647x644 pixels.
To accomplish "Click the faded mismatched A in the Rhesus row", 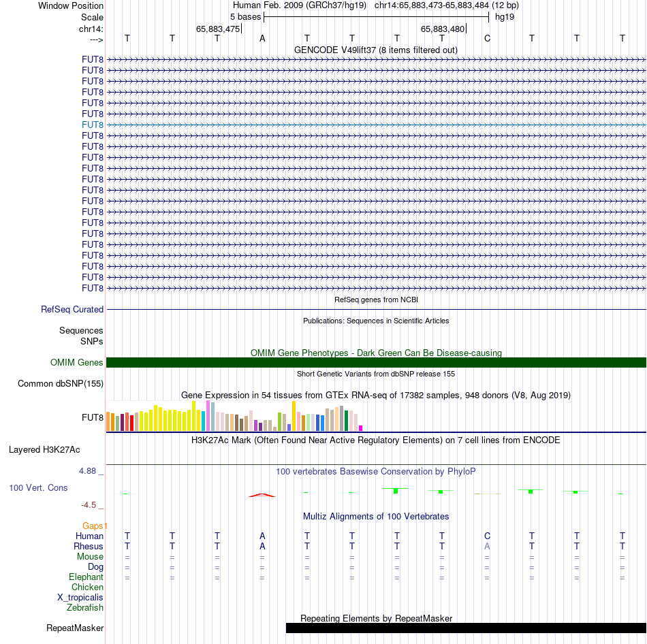I will 487,546.
